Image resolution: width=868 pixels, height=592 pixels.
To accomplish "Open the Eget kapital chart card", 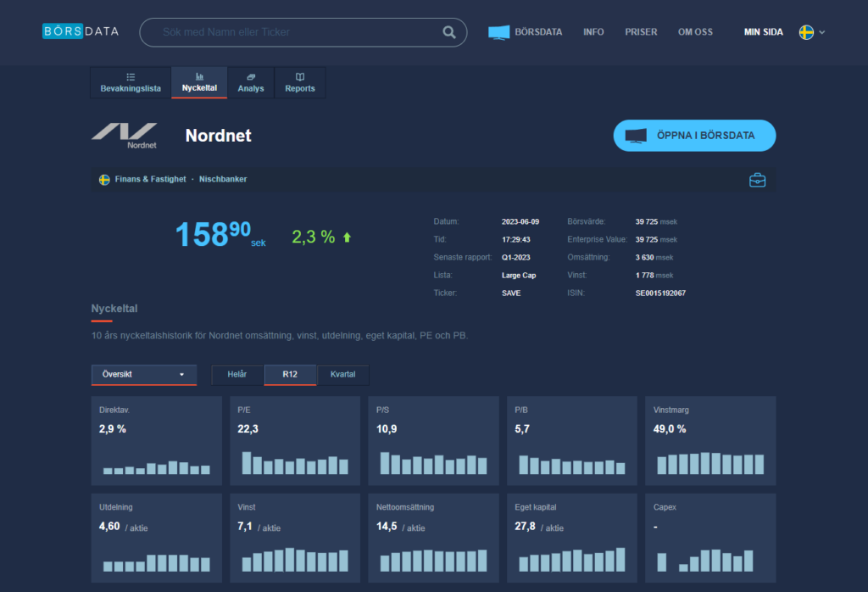I will point(572,538).
